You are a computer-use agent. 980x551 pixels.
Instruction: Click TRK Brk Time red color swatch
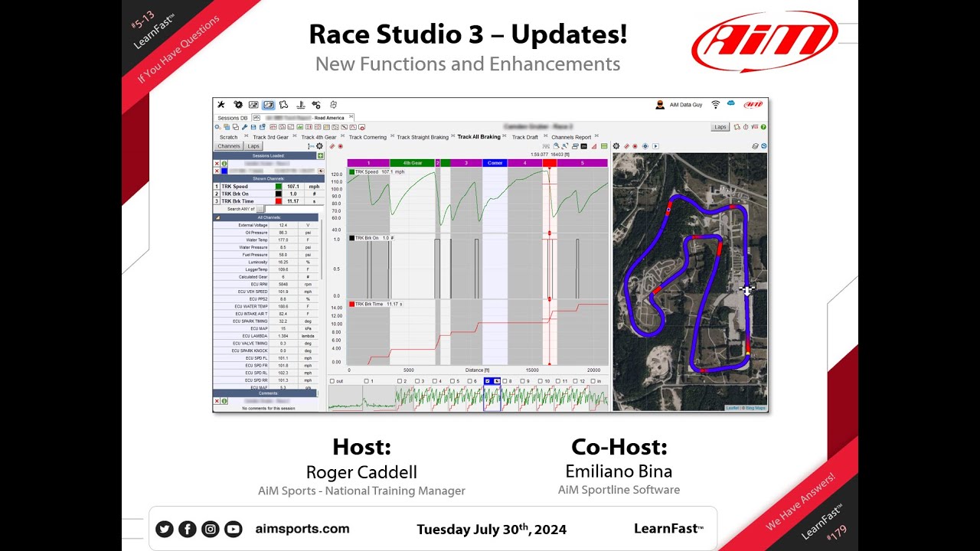[279, 201]
